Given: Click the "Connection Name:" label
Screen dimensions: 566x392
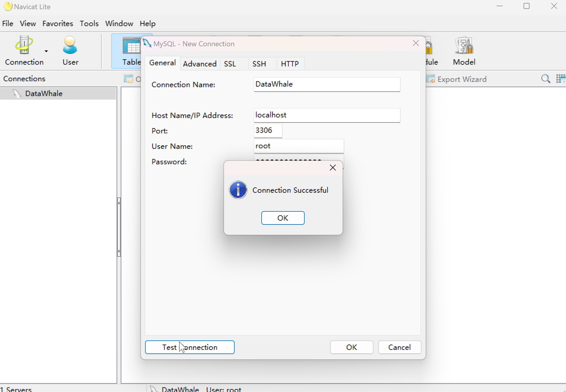Looking at the screenshot, I should click(x=183, y=85).
